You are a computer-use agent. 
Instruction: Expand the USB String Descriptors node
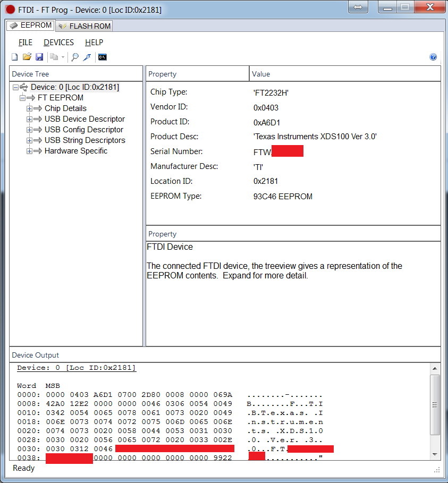point(29,140)
